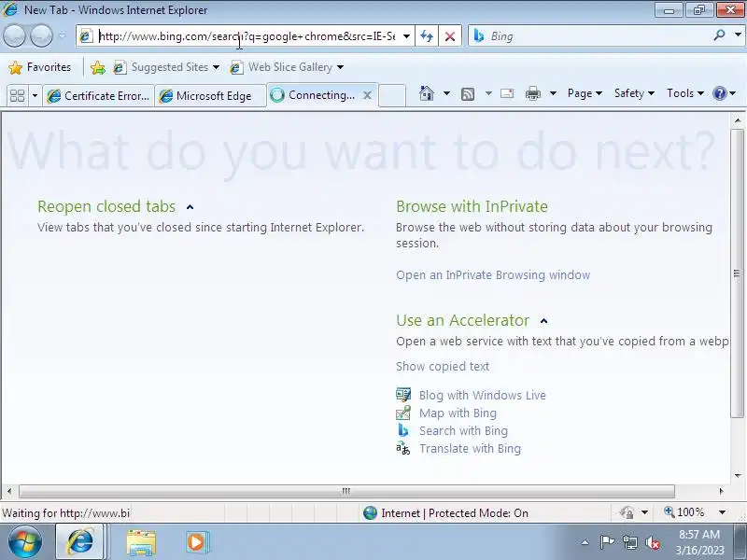
Task: Open the Tools menu
Action: [x=685, y=93]
